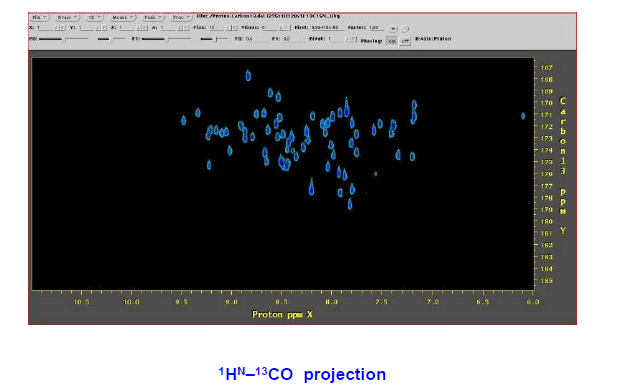Viewport: 617px width, 387px height.
Task: Click the Z index input field
Action: click(x=127, y=28)
